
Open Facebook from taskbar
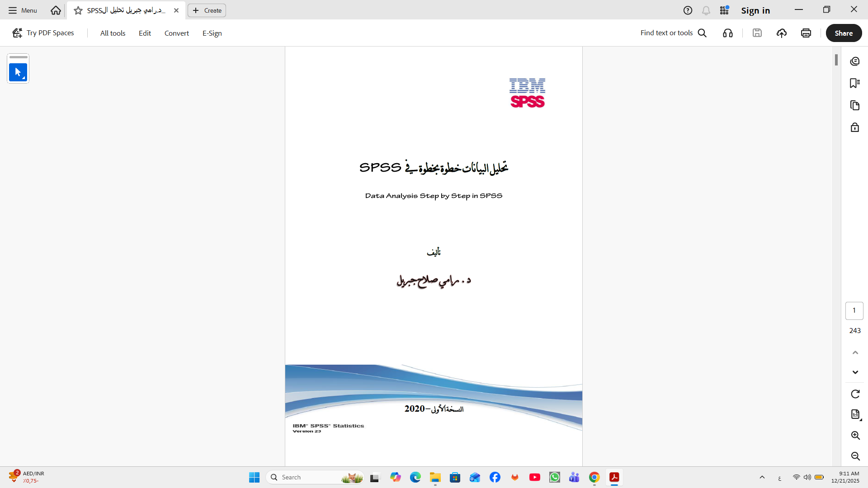click(x=495, y=477)
